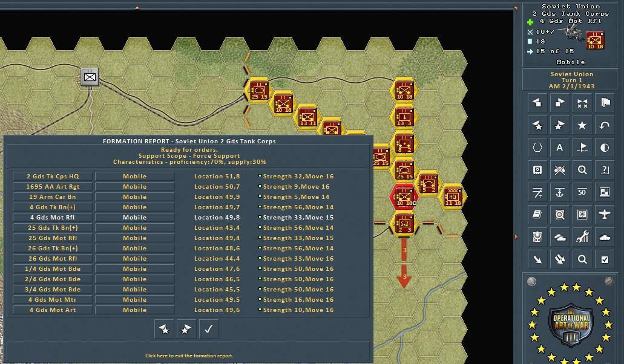Click the number 50 icon
This screenshot has height=364, width=624.
coord(582,193)
